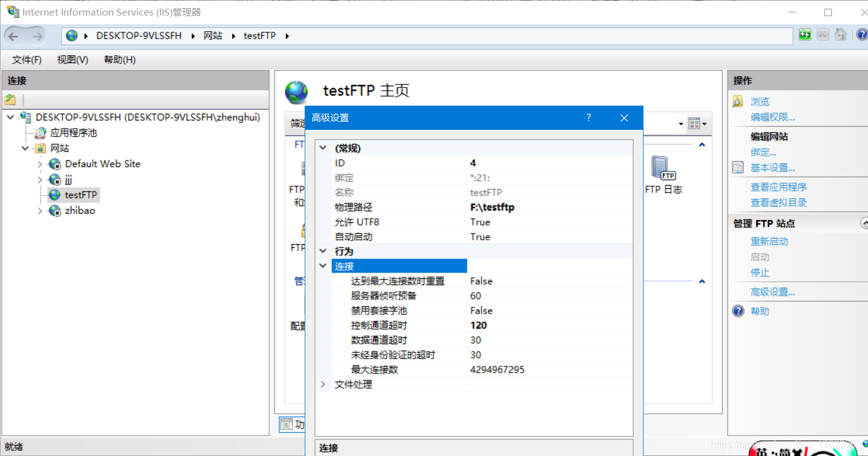
Task: Select the 控制通道超时 value 120
Action: [479, 325]
